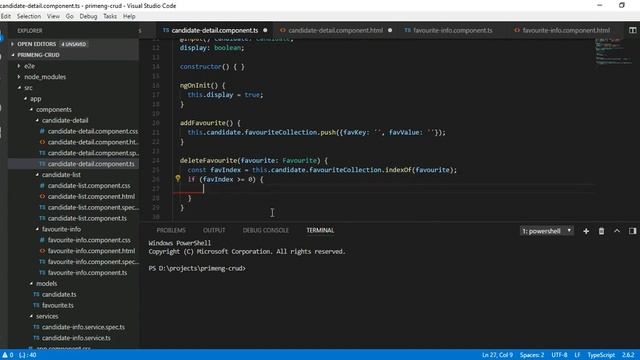Screen dimensions: 640x360
Task: Click the unsaved dot on candidate-detail.component.ts tab
Action: [x=265, y=30]
